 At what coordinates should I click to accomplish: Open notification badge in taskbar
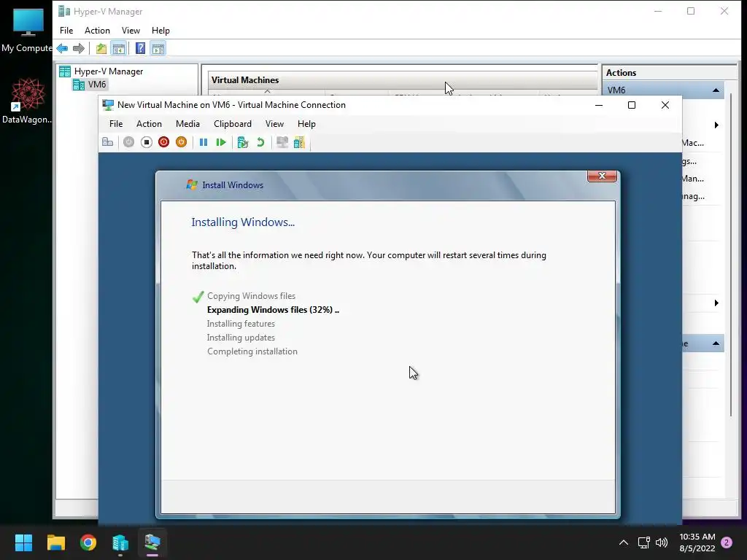point(727,542)
